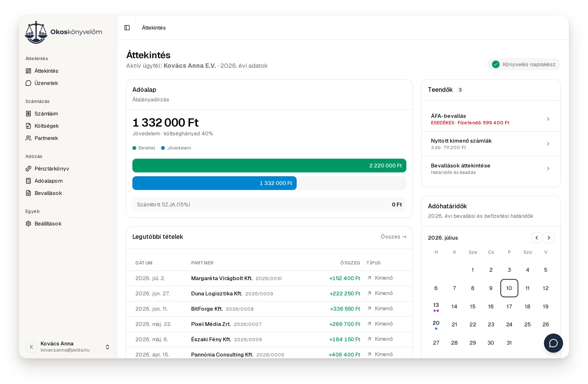Click the Összes link in Legutóbbi tételek

coord(393,237)
